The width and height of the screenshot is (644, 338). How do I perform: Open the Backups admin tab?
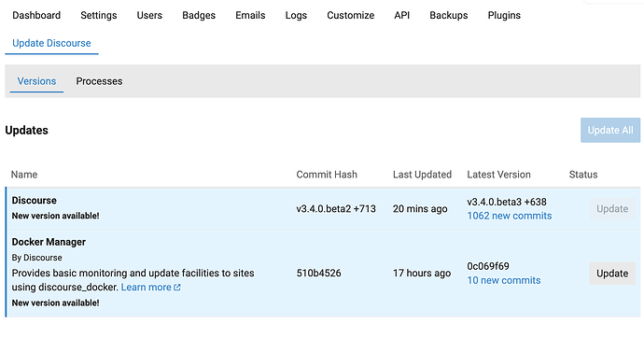tap(449, 15)
